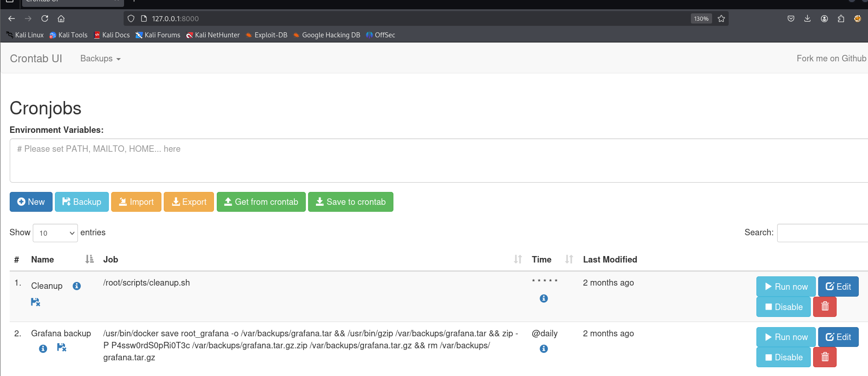Reload the page with the refresh icon
Viewport: 868px width, 376px height.
pyautogui.click(x=45, y=18)
